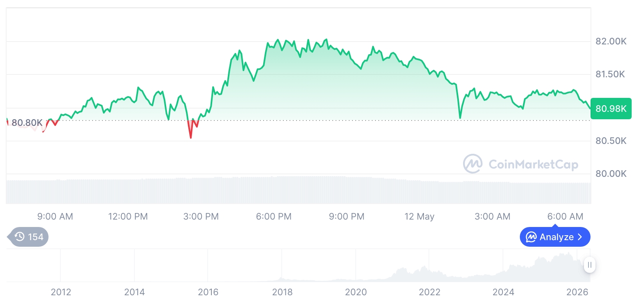Click the range slider pause handle
Viewport: 644px width, 301px height.
tap(590, 265)
